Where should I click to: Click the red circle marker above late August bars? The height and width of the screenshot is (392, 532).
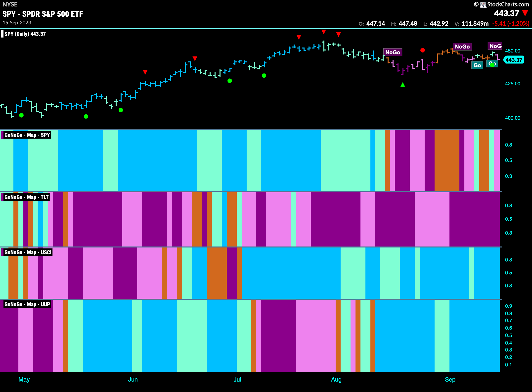[422, 50]
